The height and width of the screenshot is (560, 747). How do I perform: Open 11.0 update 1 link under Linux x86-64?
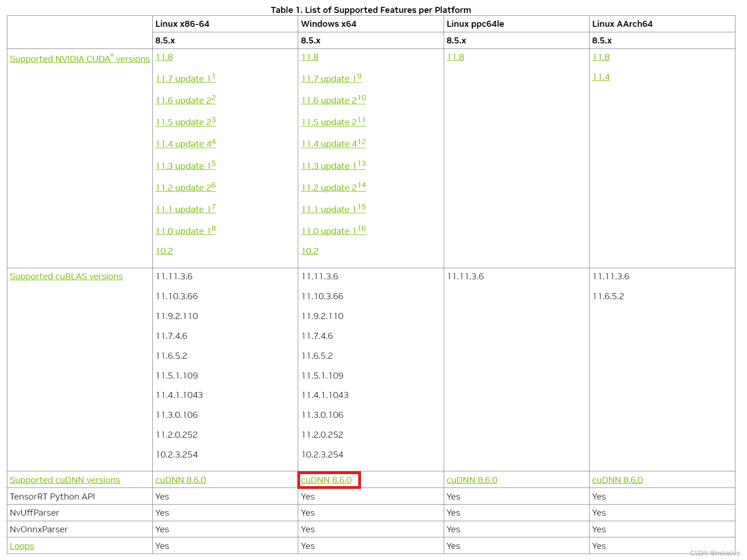pyautogui.click(x=186, y=230)
